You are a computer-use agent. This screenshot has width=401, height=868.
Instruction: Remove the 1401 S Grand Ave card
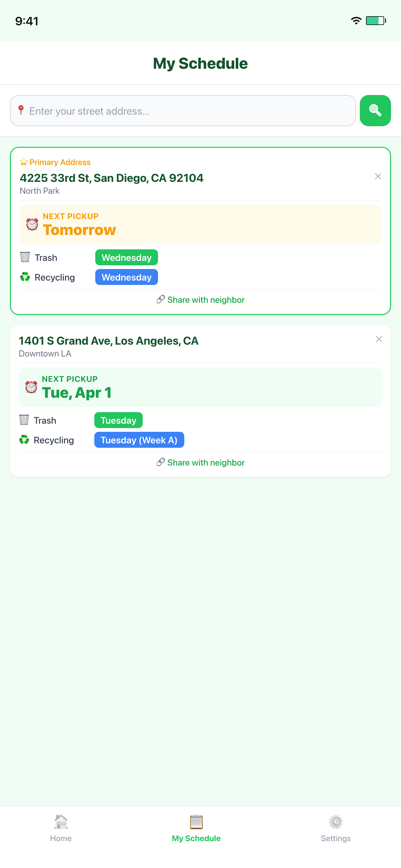(379, 339)
